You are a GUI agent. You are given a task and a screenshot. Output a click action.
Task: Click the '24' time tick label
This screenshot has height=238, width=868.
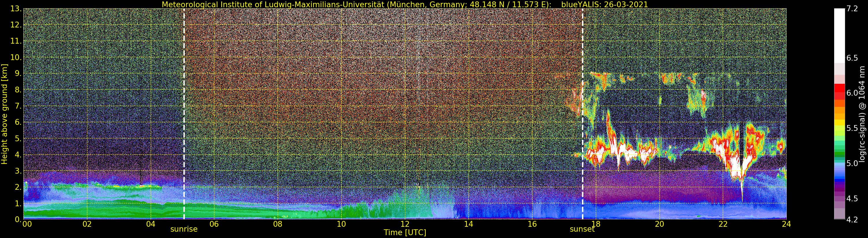click(x=786, y=224)
